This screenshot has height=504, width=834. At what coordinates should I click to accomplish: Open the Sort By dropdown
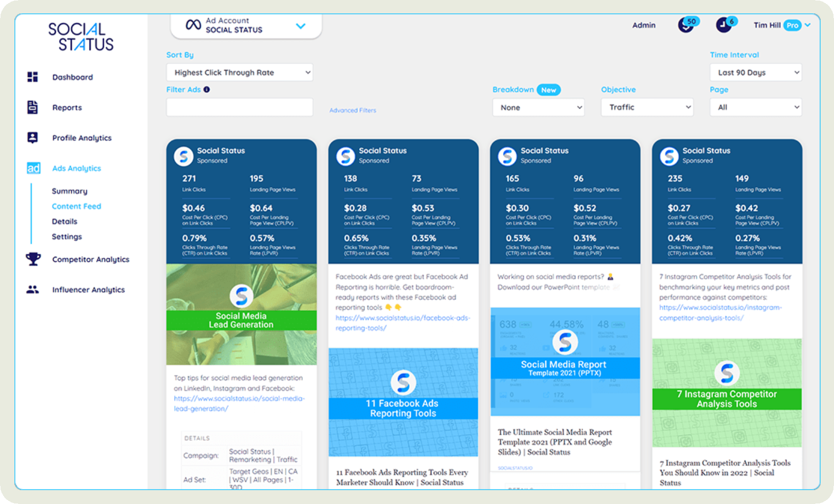click(x=239, y=73)
